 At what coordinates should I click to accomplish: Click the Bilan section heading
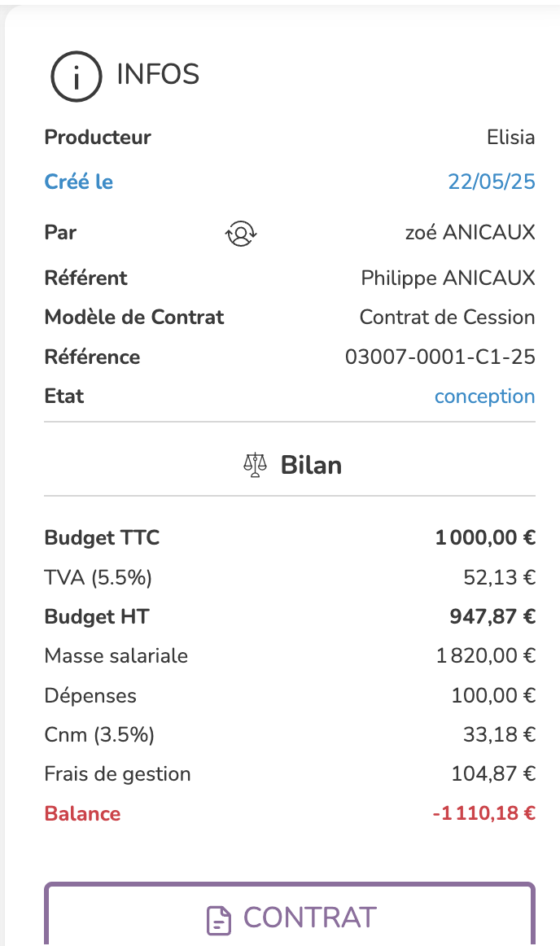311,466
